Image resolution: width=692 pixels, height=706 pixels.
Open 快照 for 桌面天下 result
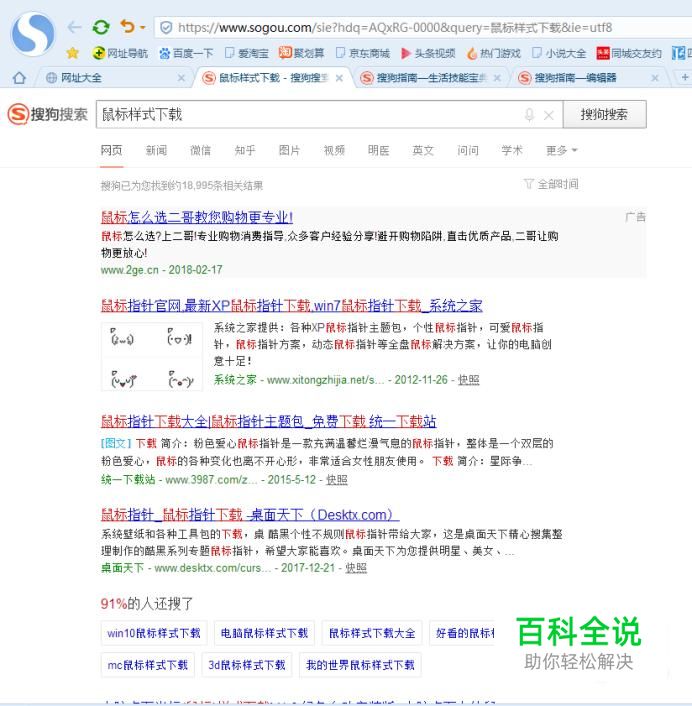point(356,568)
